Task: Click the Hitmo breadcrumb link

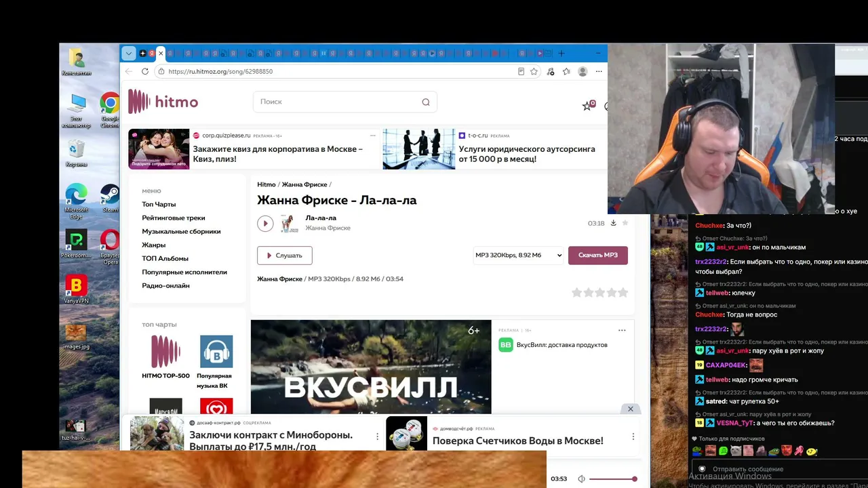Action: [267, 184]
